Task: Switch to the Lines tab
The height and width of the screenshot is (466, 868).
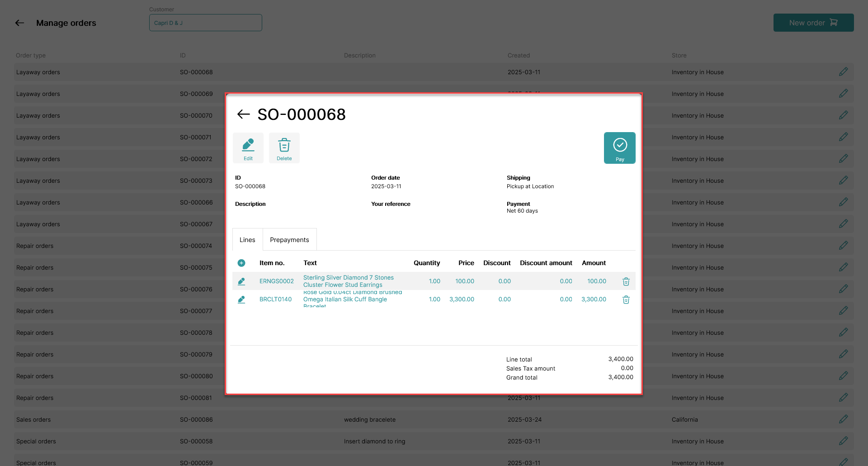Action: 247,240
